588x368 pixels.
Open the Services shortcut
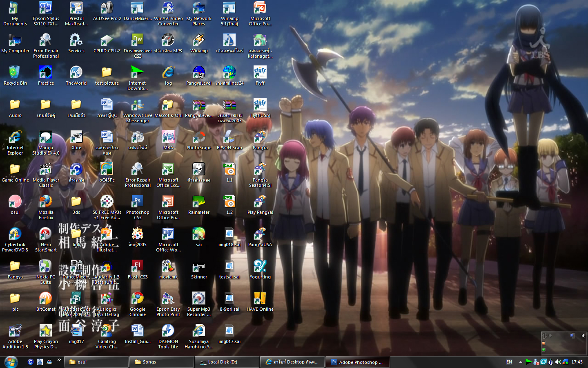pos(76,43)
